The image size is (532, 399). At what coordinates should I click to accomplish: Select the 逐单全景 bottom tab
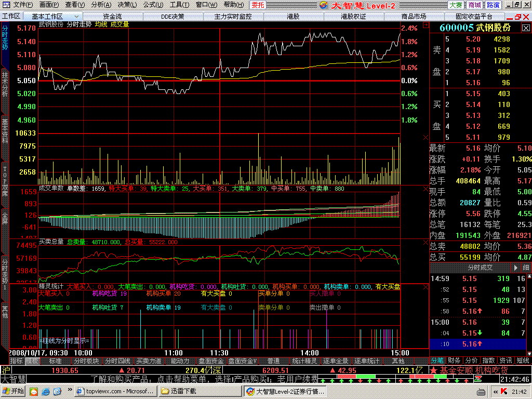[x=336, y=361]
